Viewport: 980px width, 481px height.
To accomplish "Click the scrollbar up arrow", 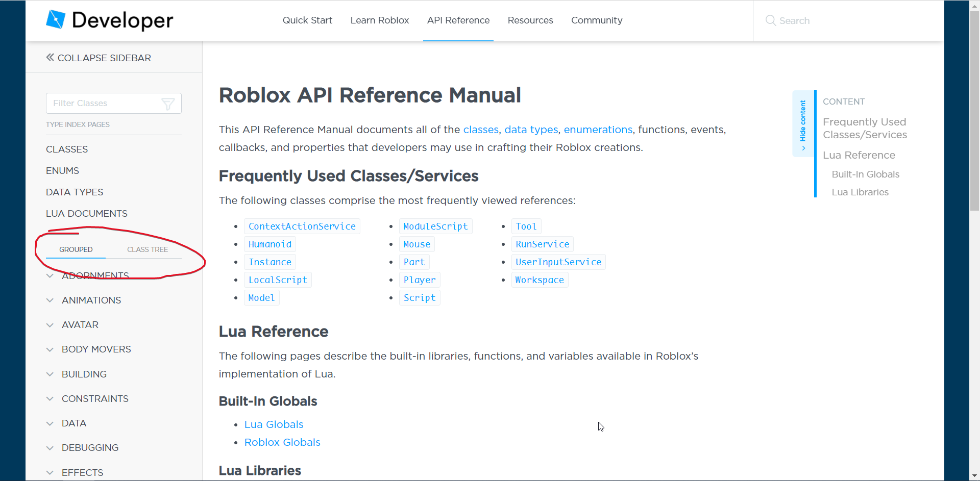I will coord(974,5).
